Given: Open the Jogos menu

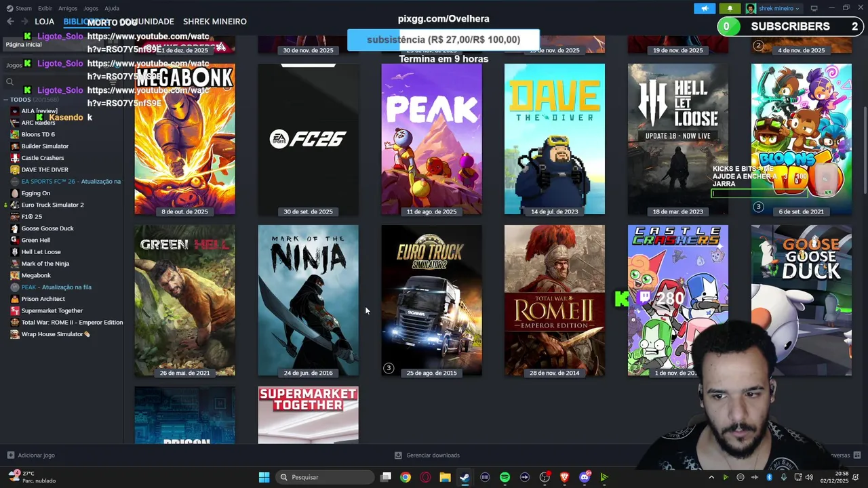Looking at the screenshot, I should pos(91,8).
